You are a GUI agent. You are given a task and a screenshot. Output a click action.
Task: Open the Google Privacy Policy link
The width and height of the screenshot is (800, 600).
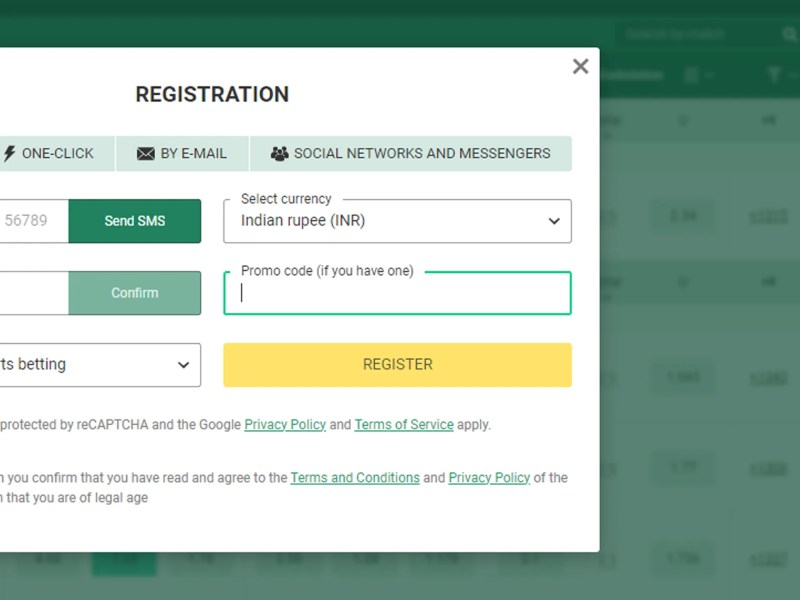click(x=285, y=424)
